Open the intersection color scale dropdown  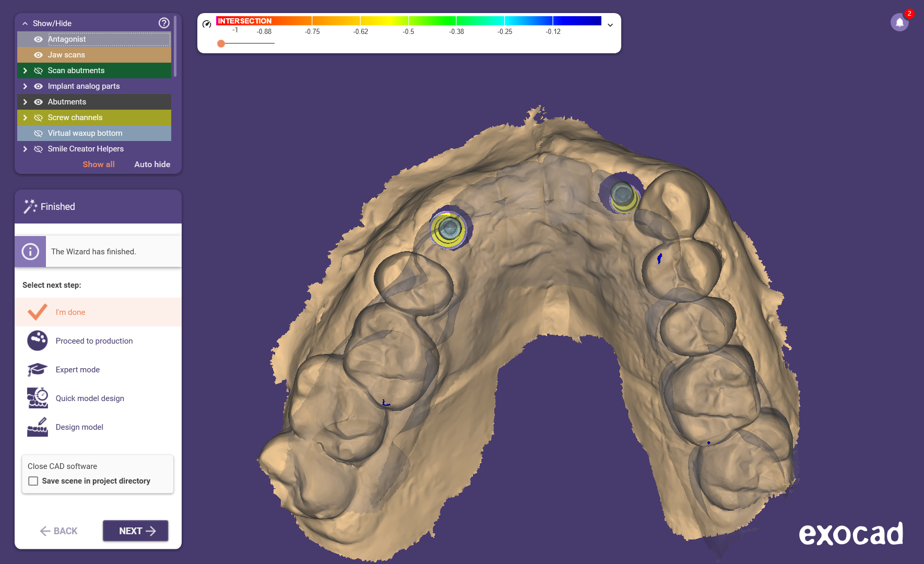(x=610, y=25)
